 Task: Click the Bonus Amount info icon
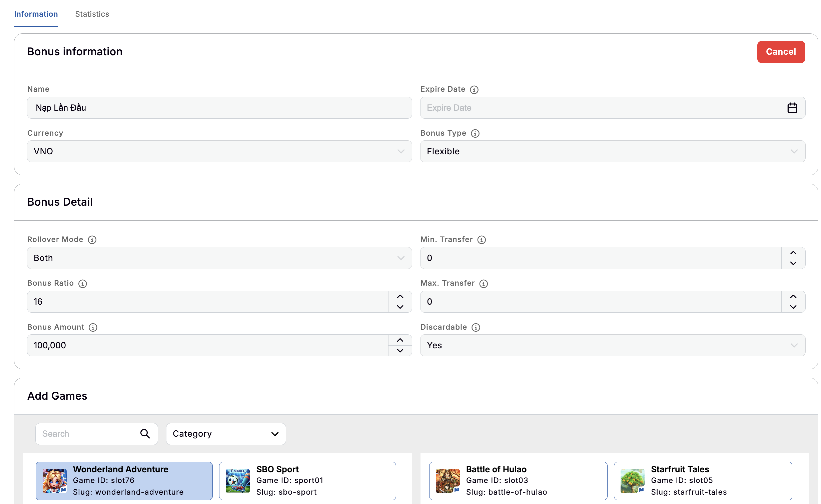[x=93, y=327]
